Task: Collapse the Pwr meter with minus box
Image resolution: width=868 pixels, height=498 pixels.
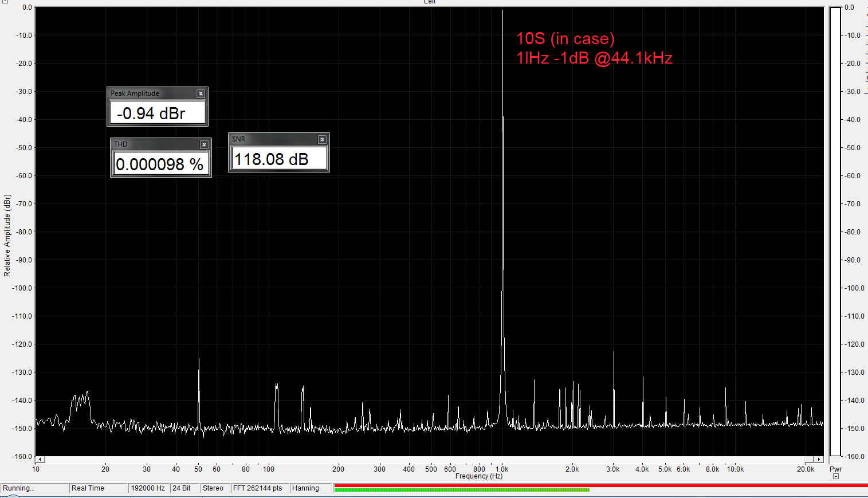Action: pyautogui.click(x=836, y=476)
